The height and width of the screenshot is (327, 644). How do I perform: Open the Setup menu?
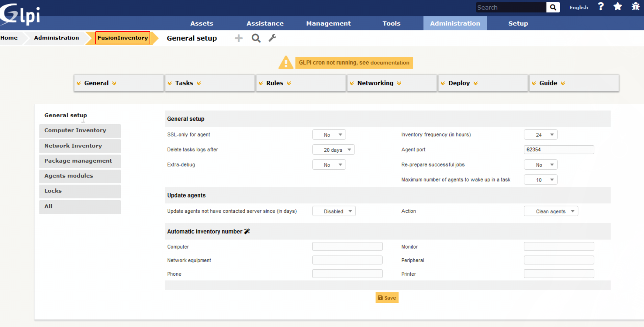click(x=518, y=23)
